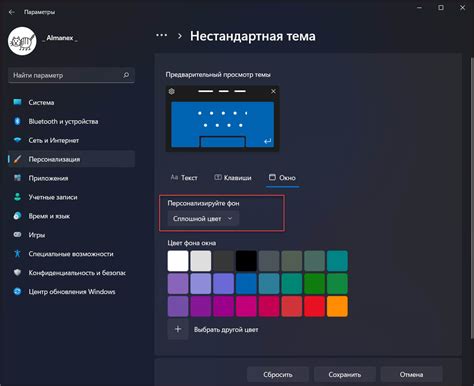The height and width of the screenshot is (386, 474).
Task: Open Специальные возможности via its accessibility icon
Action: pyautogui.click(x=17, y=254)
